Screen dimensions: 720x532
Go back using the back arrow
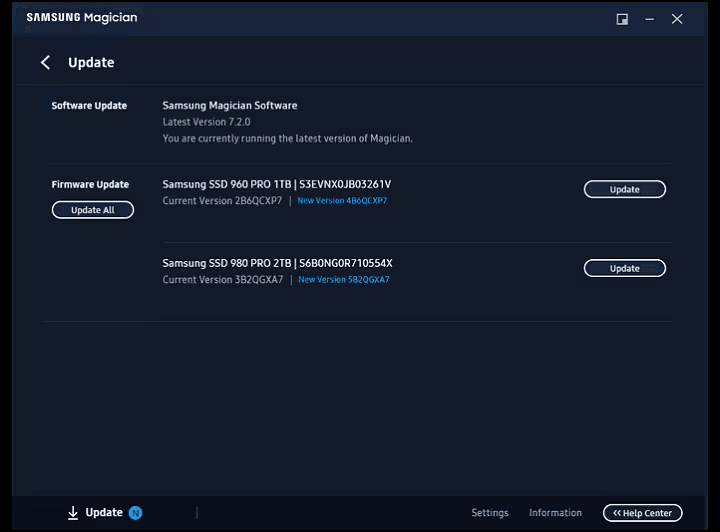(x=45, y=63)
